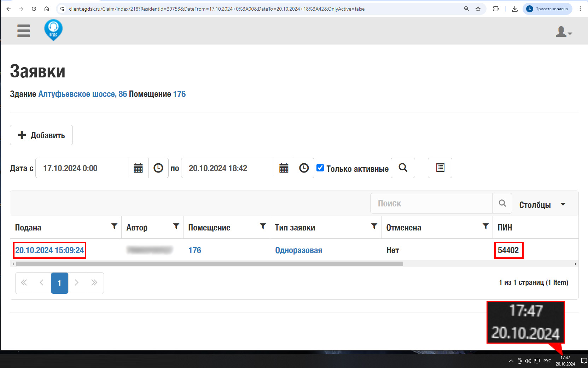The height and width of the screenshot is (368, 588).
Task: Click the filter icon in Подана column
Action: point(114,226)
